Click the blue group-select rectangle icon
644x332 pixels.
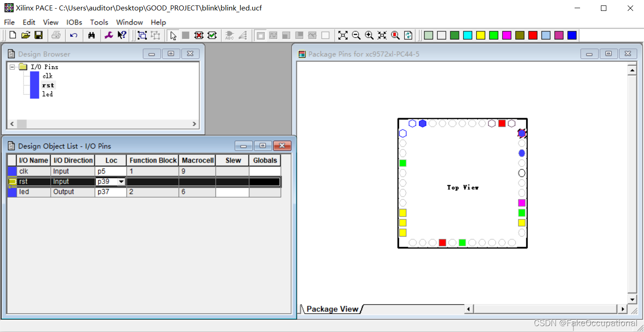[142, 35]
